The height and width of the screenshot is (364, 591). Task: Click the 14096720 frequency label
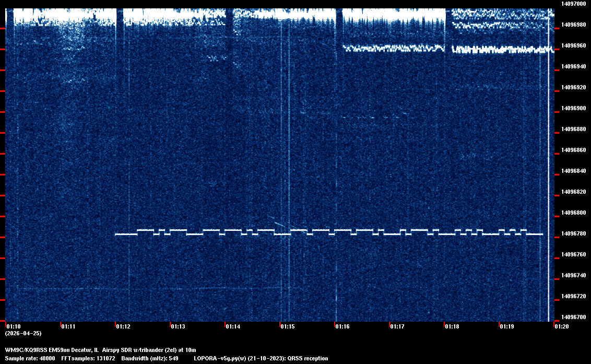(x=574, y=297)
